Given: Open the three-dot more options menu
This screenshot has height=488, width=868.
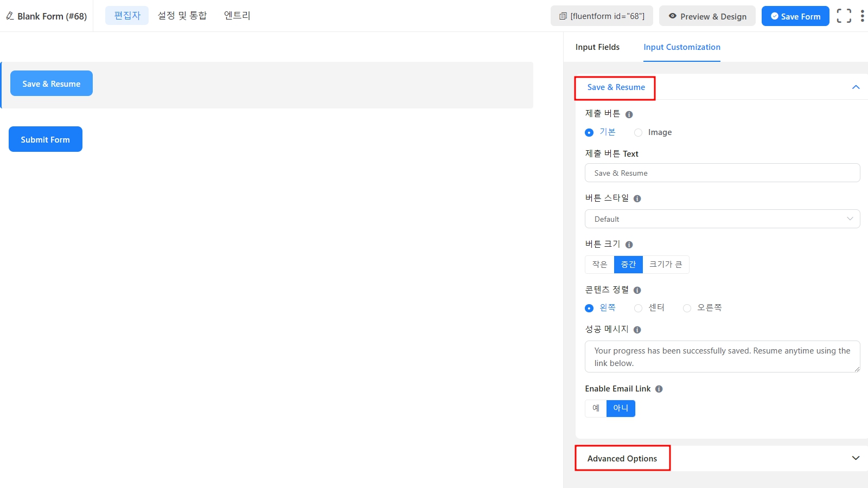Looking at the screenshot, I should point(862,16).
